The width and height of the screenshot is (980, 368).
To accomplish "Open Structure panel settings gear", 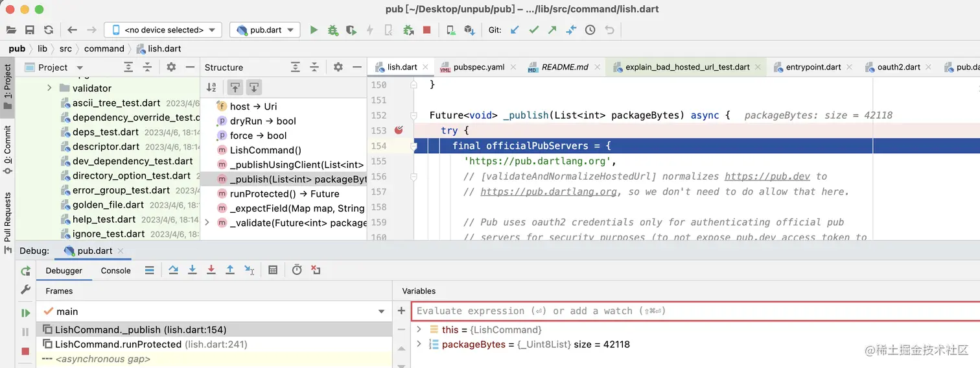I will 338,67.
